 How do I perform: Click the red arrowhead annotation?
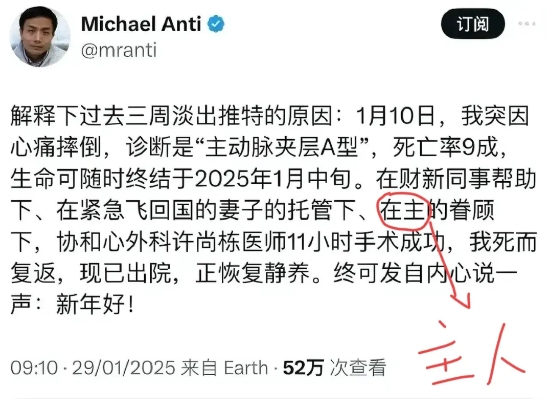click(461, 299)
